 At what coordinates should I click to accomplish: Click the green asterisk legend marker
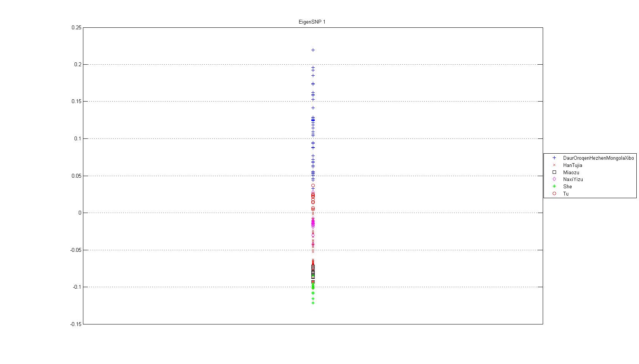click(x=554, y=186)
